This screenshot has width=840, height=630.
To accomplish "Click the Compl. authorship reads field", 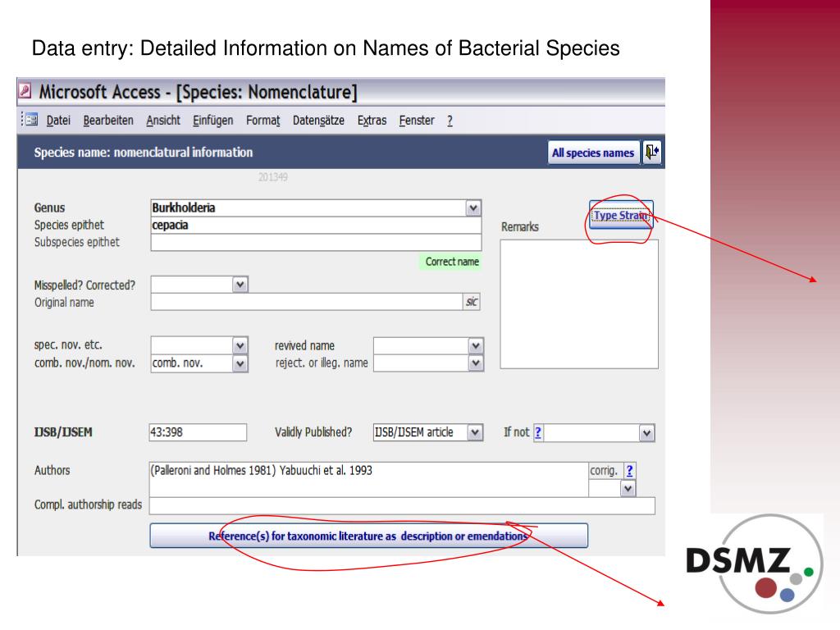I will pyautogui.click(x=402, y=505).
